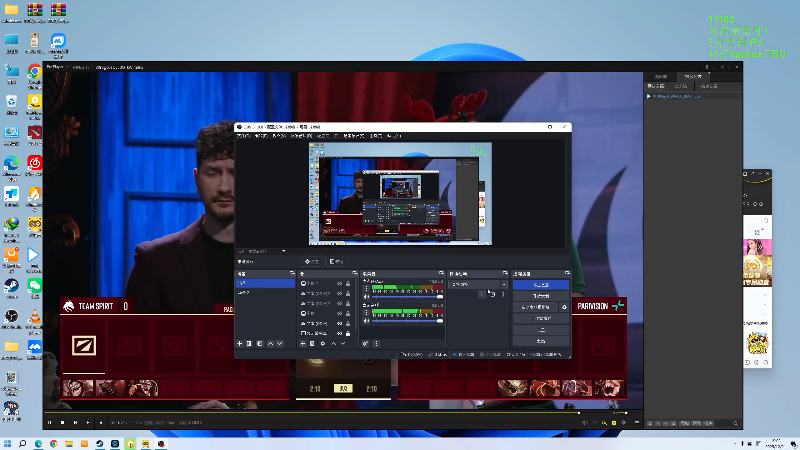Screen dimensions: 800x450
Task: Open source properties gear in OBS Sources toolbar
Action: click(322, 343)
